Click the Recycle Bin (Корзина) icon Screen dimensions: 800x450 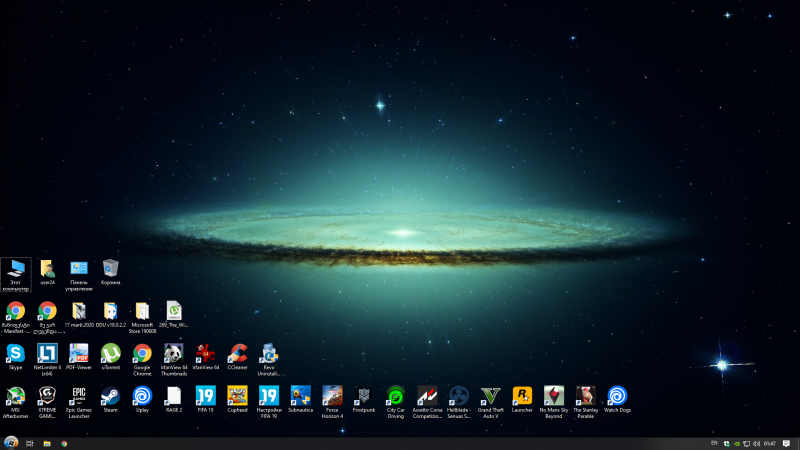coord(111,268)
